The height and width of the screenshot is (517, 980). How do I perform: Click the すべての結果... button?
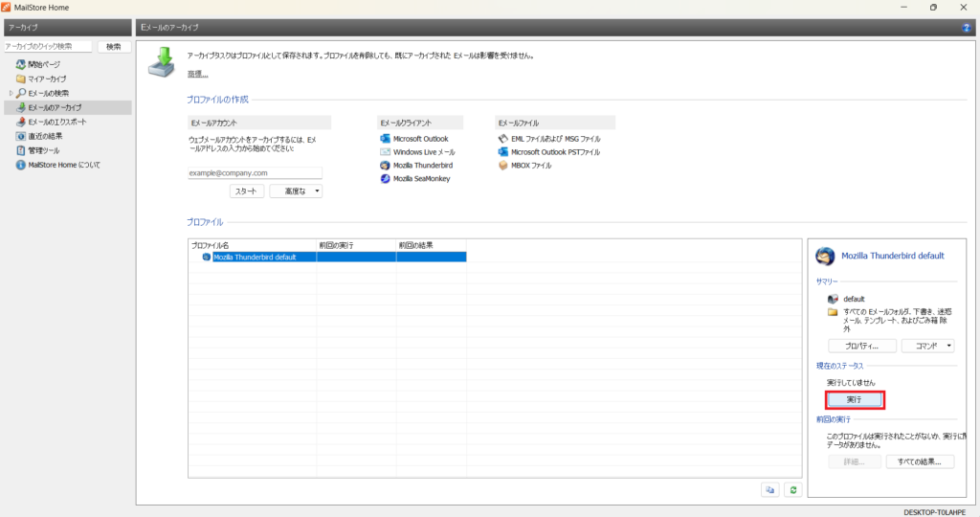coord(920,462)
